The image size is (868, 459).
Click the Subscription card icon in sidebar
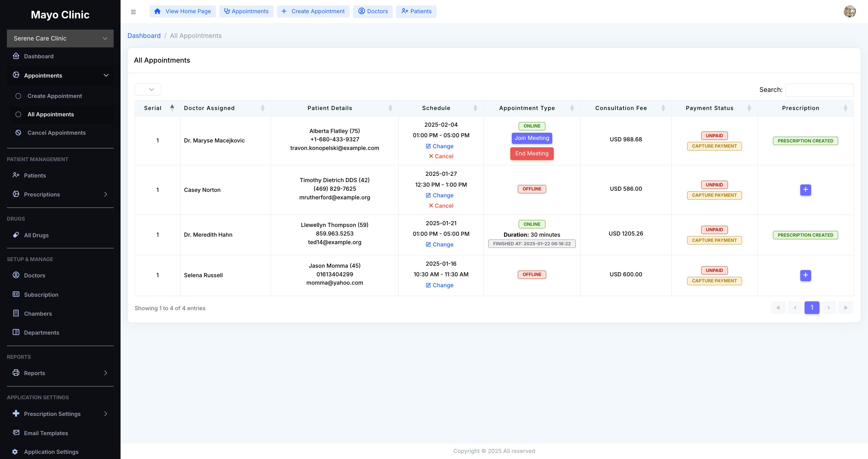(16, 294)
